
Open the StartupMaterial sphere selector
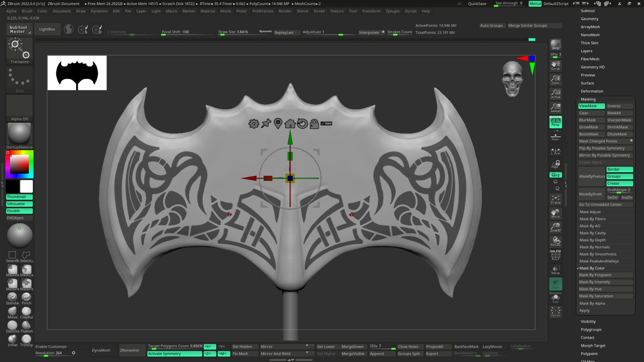point(20,136)
